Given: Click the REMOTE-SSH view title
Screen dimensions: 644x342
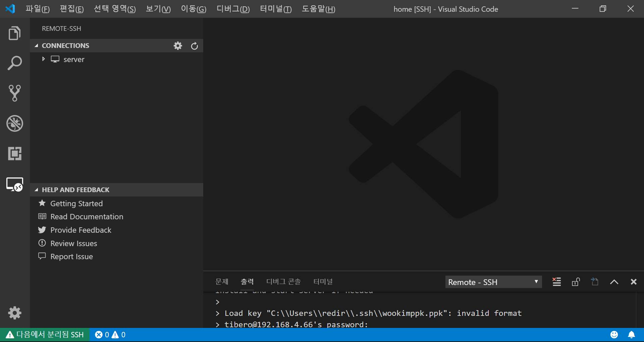Looking at the screenshot, I should (61, 28).
